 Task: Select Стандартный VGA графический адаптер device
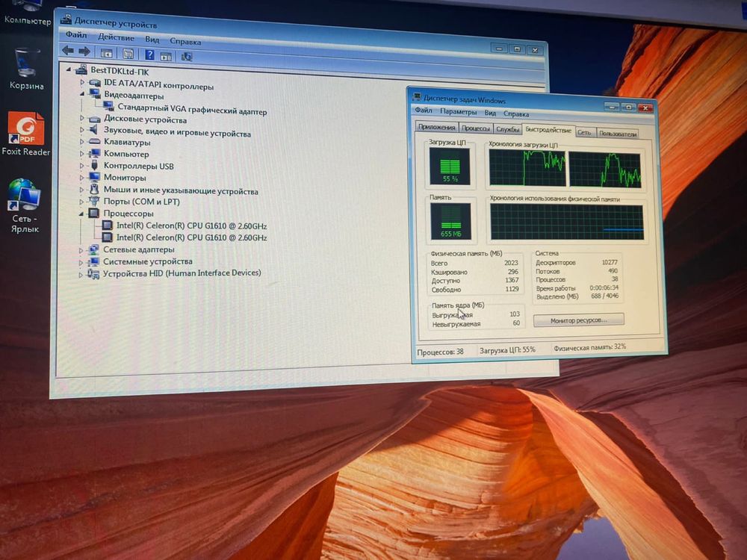pyautogui.click(x=191, y=110)
